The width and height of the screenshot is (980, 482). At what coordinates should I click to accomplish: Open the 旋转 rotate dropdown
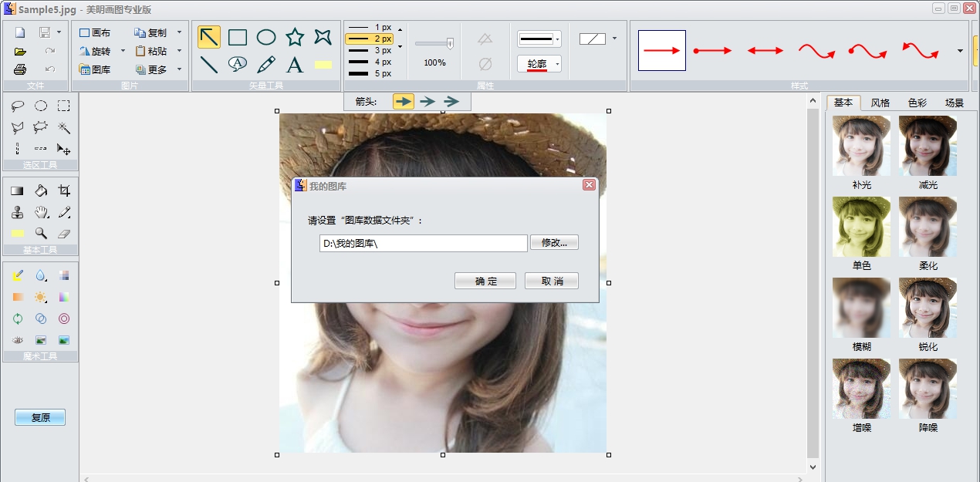(x=122, y=52)
